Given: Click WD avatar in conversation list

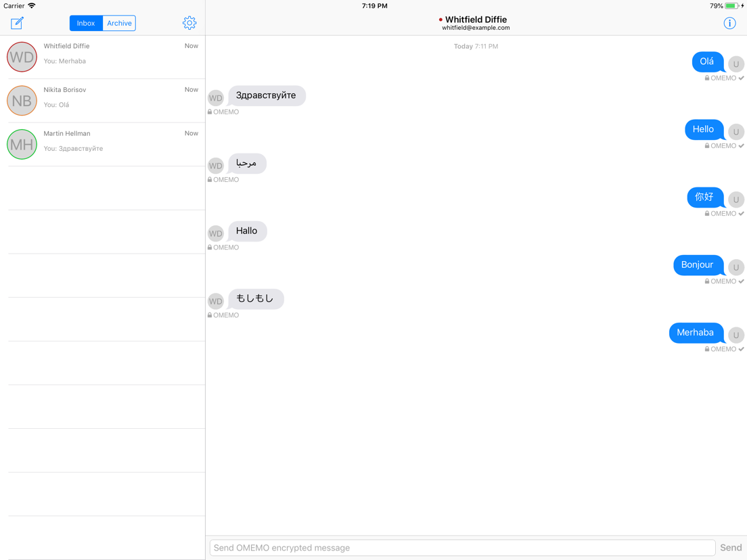Looking at the screenshot, I should click(x=22, y=57).
